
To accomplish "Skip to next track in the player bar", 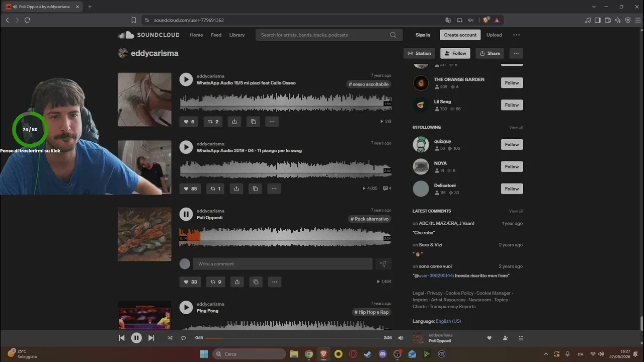I will (x=151, y=338).
